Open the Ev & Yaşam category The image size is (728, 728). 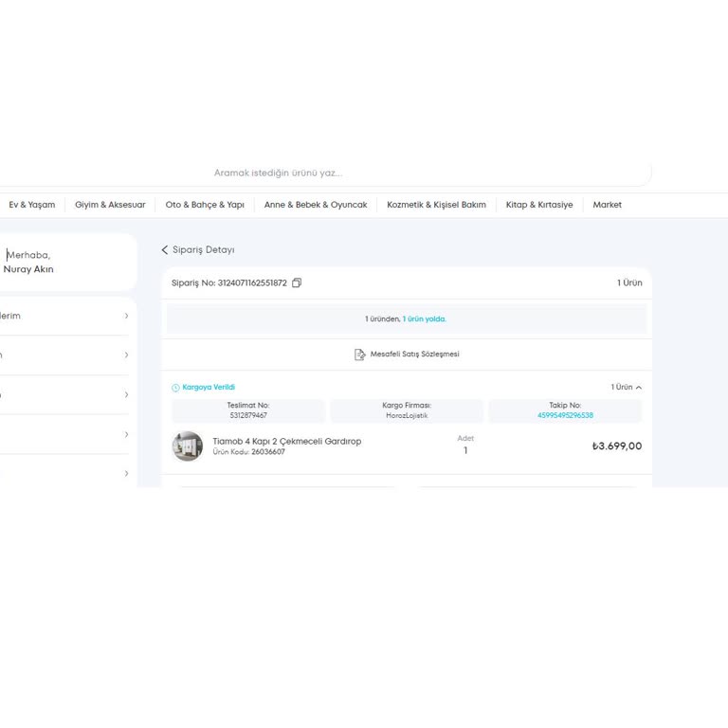coord(31,205)
